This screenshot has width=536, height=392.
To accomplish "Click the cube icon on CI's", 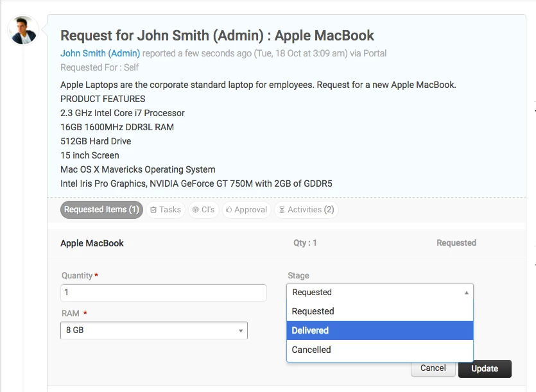I will pos(196,210).
